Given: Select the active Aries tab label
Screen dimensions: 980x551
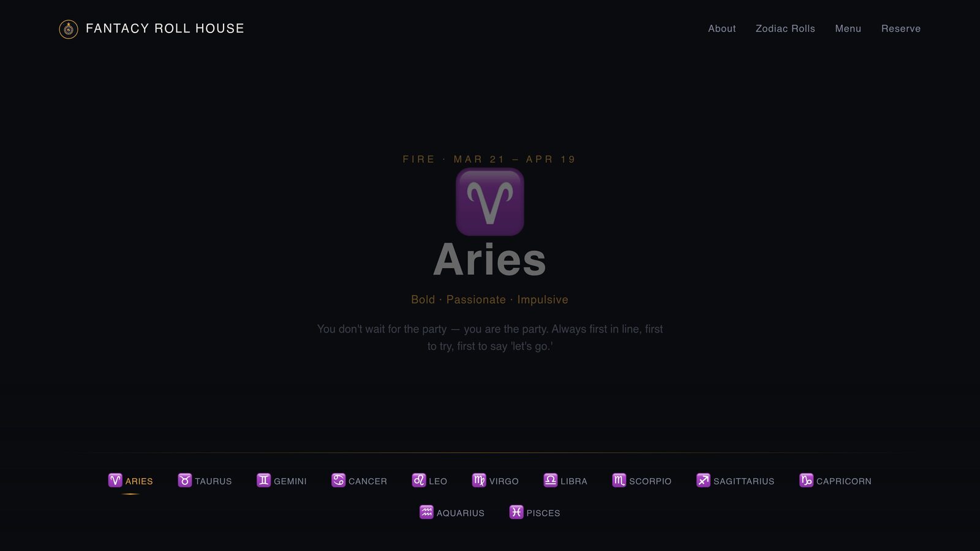Looking at the screenshot, I should pos(139,481).
